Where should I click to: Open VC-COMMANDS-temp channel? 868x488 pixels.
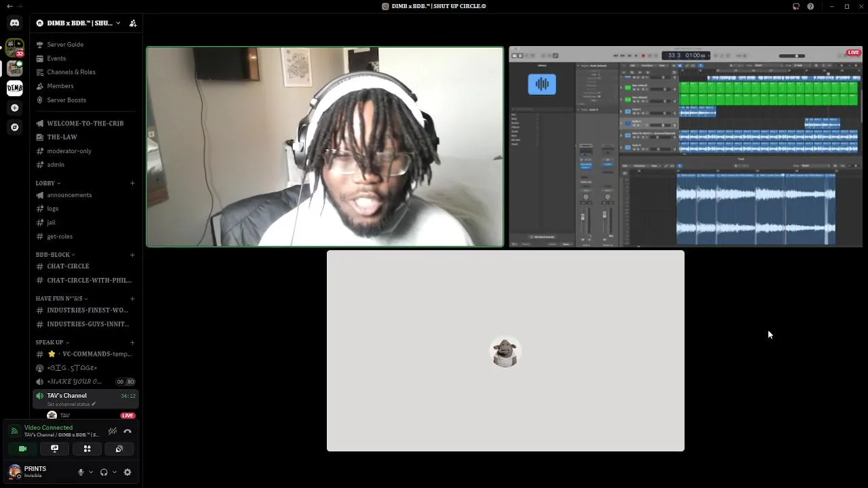point(85,354)
